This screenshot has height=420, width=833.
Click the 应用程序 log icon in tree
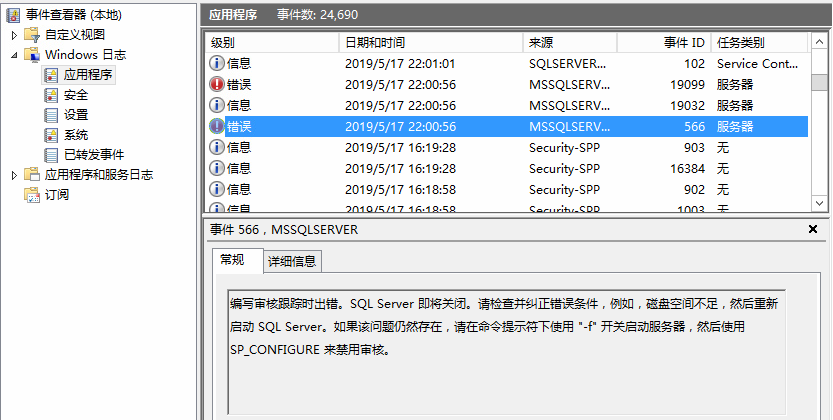tap(52, 74)
